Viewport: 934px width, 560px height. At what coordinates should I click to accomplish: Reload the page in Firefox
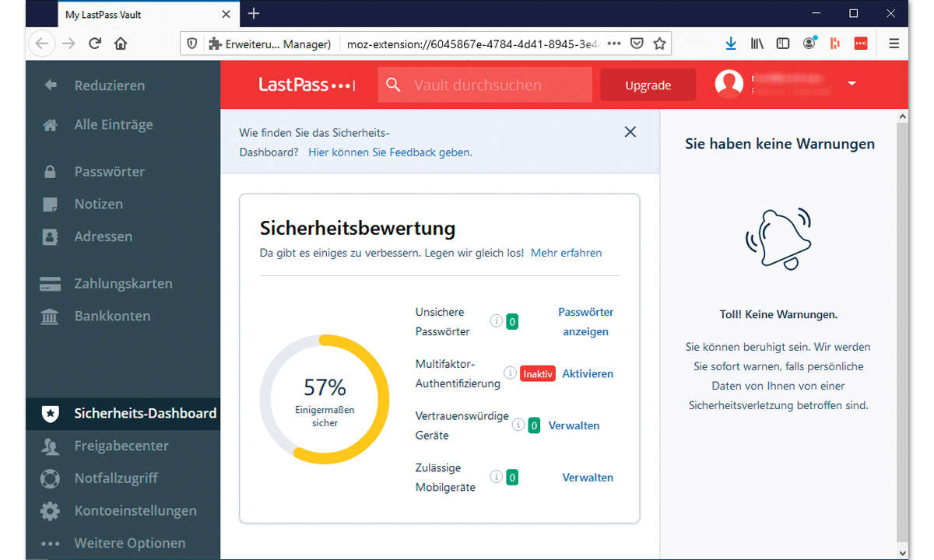coord(95,44)
